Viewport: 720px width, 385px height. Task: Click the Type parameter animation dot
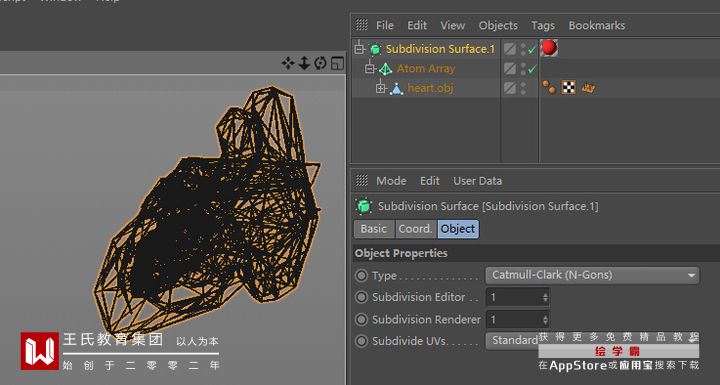pos(361,276)
